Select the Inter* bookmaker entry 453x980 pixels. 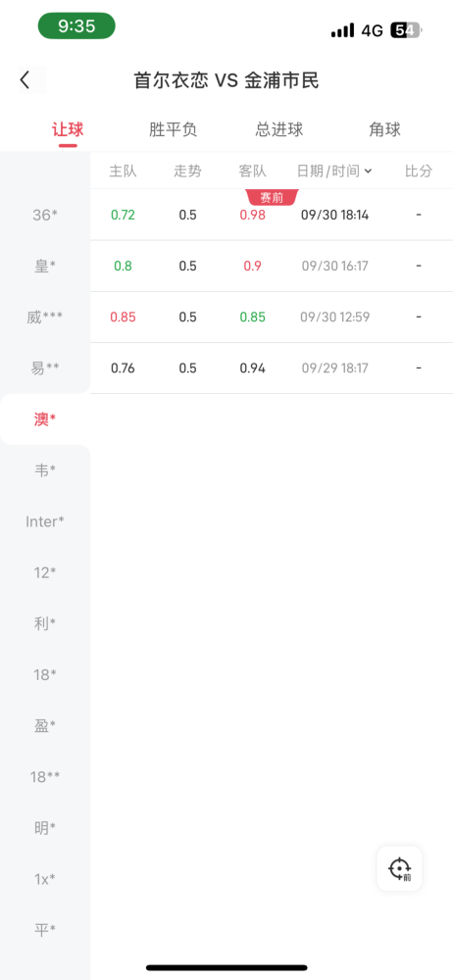[x=45, y=521]
